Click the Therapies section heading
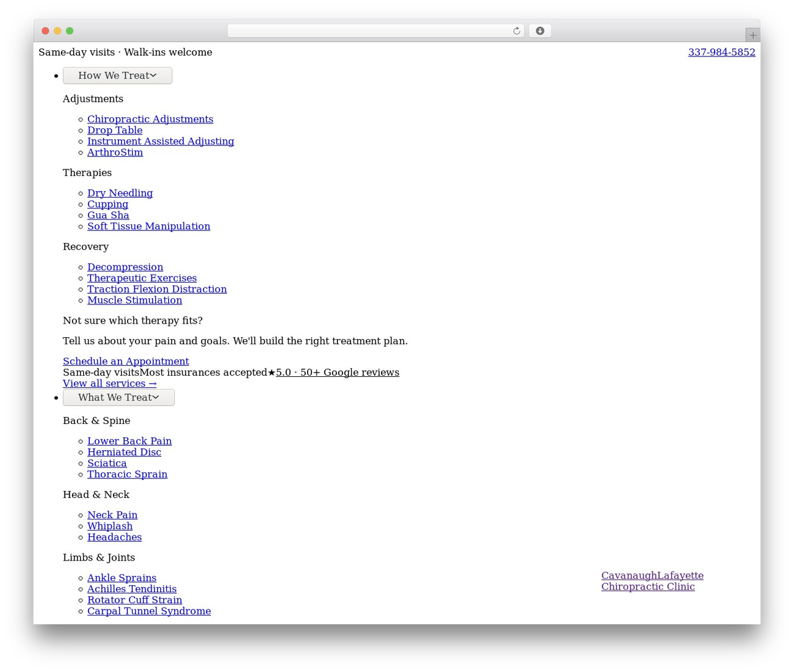 click(87, 173)
